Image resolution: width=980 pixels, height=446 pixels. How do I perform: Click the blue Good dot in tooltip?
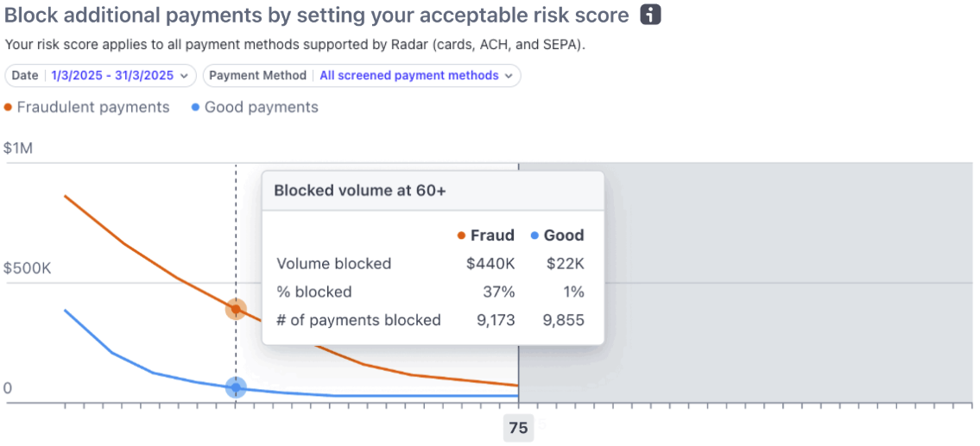click(x=534, y=236)
